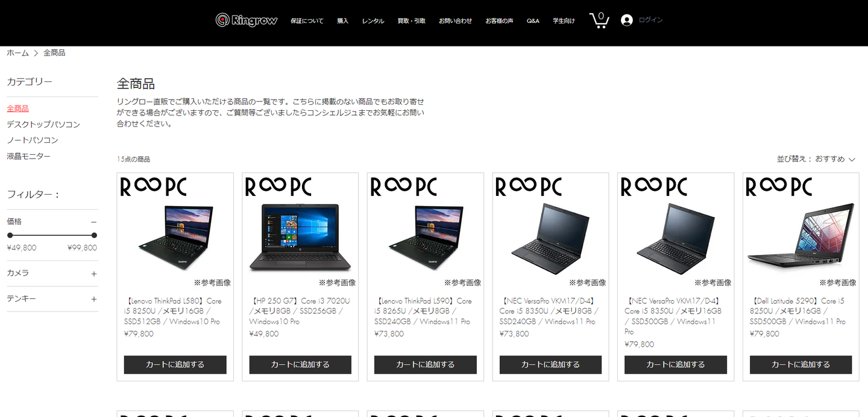Open the レンタル menu item
The image size is (868, 417).
[373, 21]
